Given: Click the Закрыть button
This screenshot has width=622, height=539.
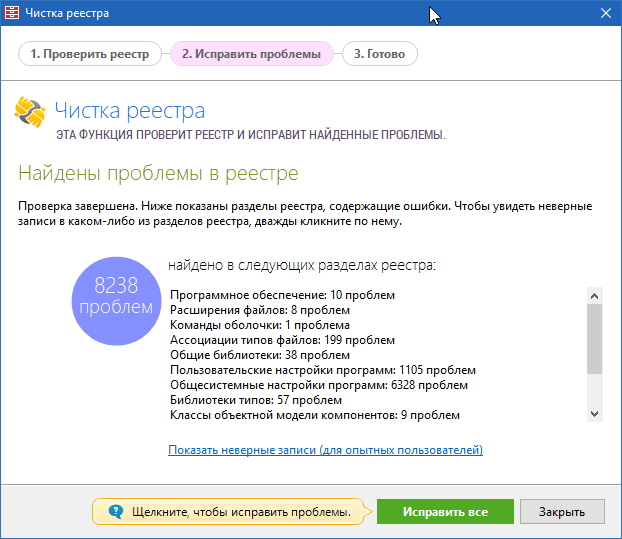Looking at the screenshot, I should coord(562,512).
